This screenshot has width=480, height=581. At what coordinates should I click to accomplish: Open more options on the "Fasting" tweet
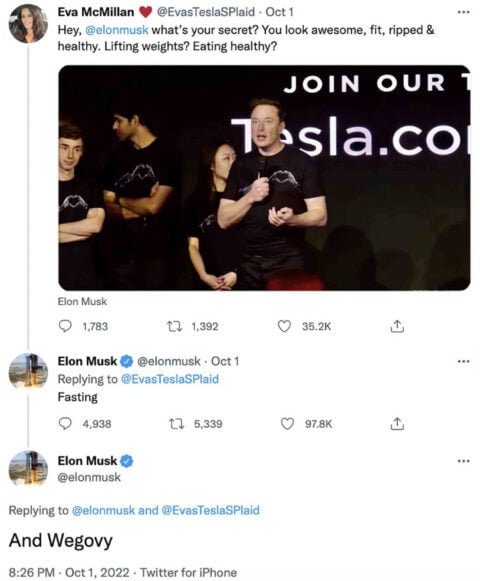click(463, 361)
